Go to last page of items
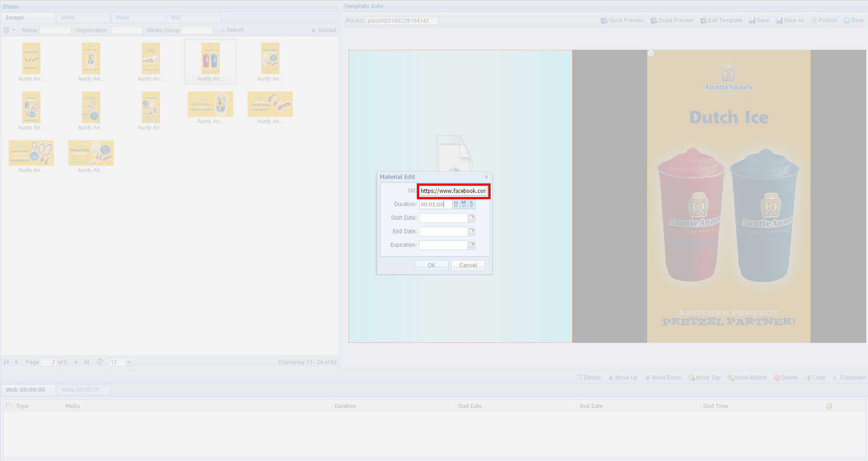 coord(86,362)
